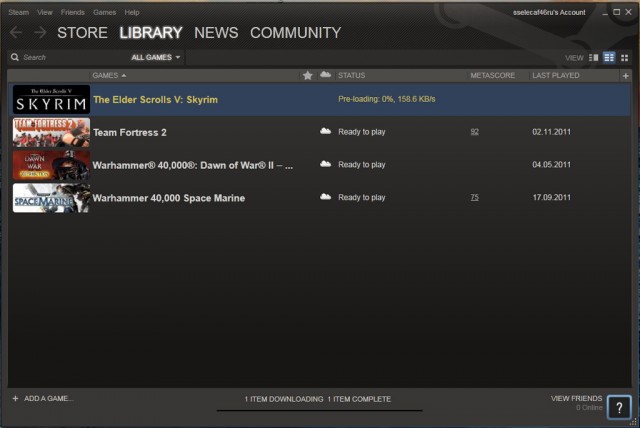Go to the COMMUNITY tab
Viewport: 640px width, 428px height.
coord(296,33)
